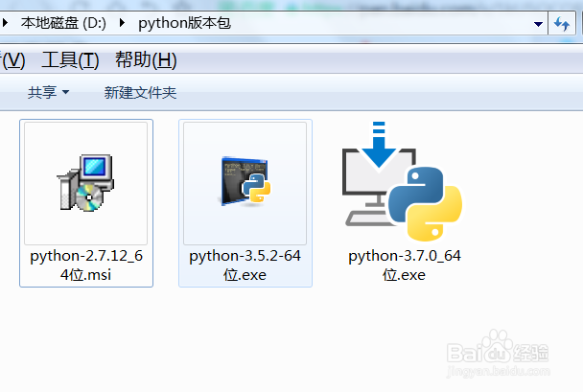Click python版本包 breadcrumb segment
The image size is (583, 392).
184,23
